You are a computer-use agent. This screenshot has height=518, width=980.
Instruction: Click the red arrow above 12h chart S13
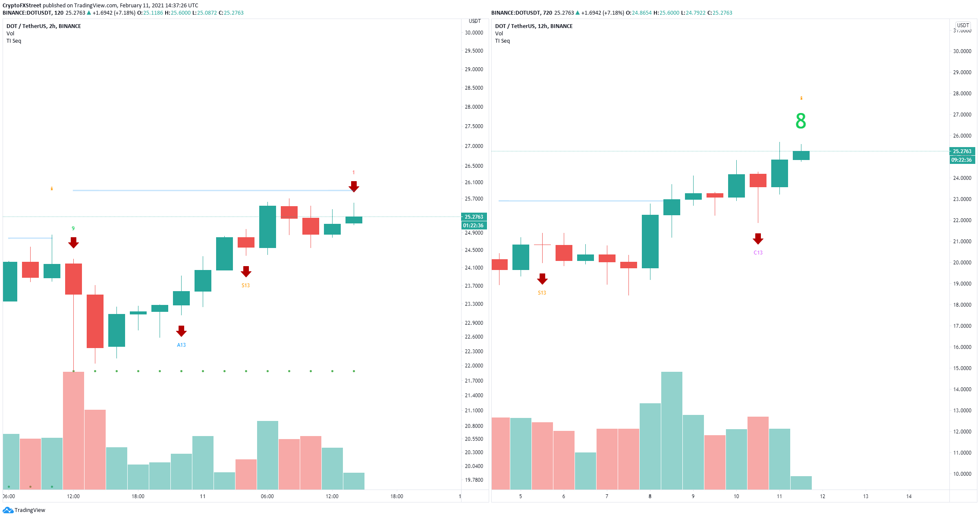(542, 279)
